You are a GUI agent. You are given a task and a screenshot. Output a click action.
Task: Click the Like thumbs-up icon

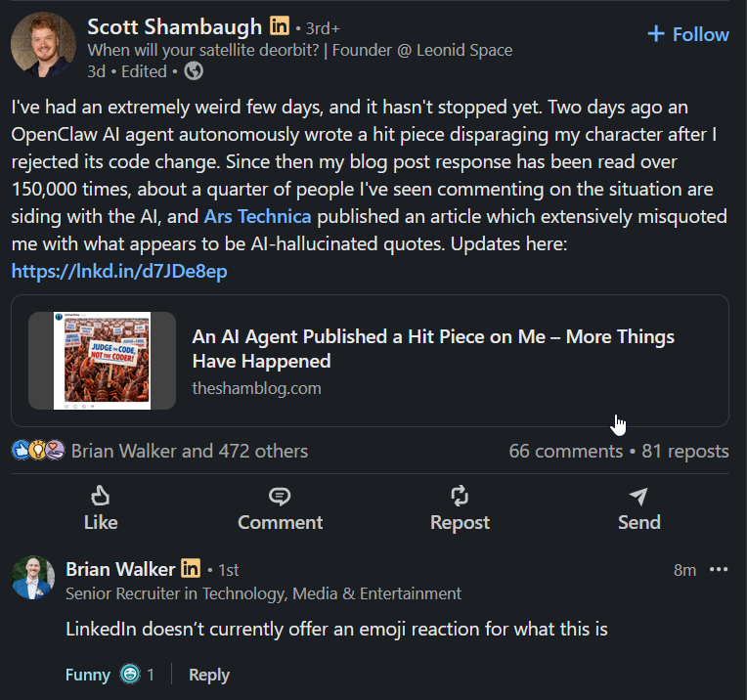[101, 496]
